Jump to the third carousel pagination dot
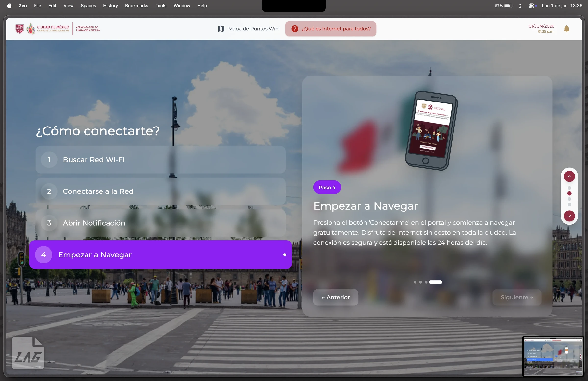Image resolution: width=588 pixels, height=381 pixels. pyautogui.click(x=426, y=282)
